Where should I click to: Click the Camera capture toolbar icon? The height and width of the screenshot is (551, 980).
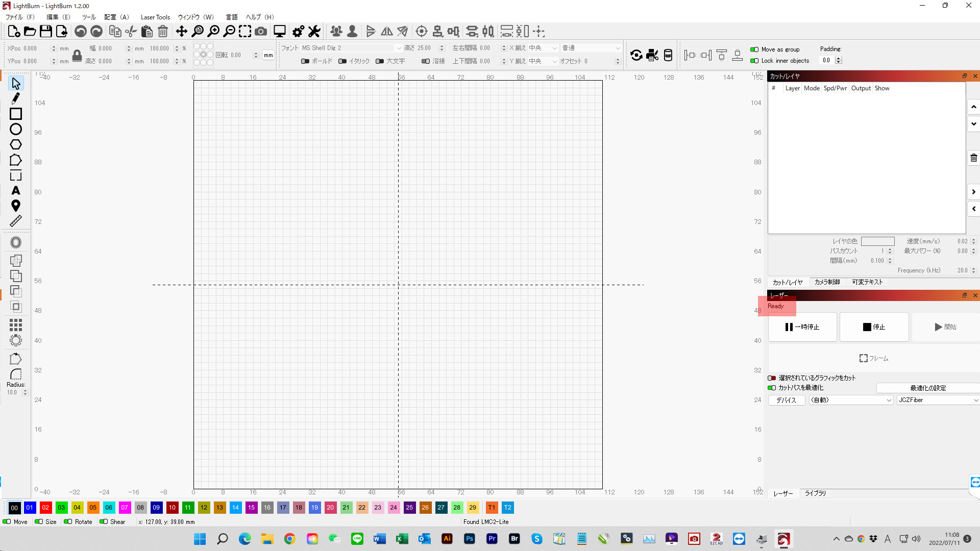click(x=261, y=32)
